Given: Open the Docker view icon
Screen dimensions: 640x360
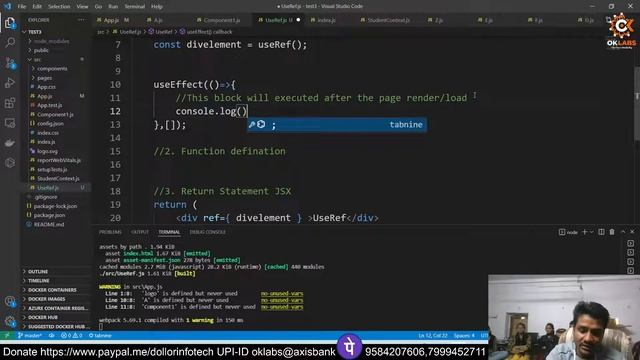Looking at the screenshot, I should coord(10,143).
